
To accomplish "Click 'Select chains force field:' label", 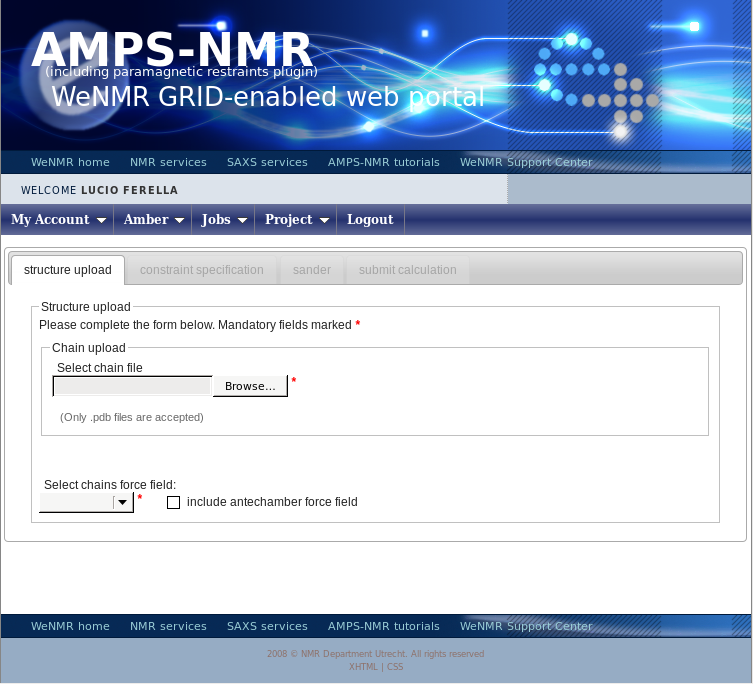I will coord(110,485).
